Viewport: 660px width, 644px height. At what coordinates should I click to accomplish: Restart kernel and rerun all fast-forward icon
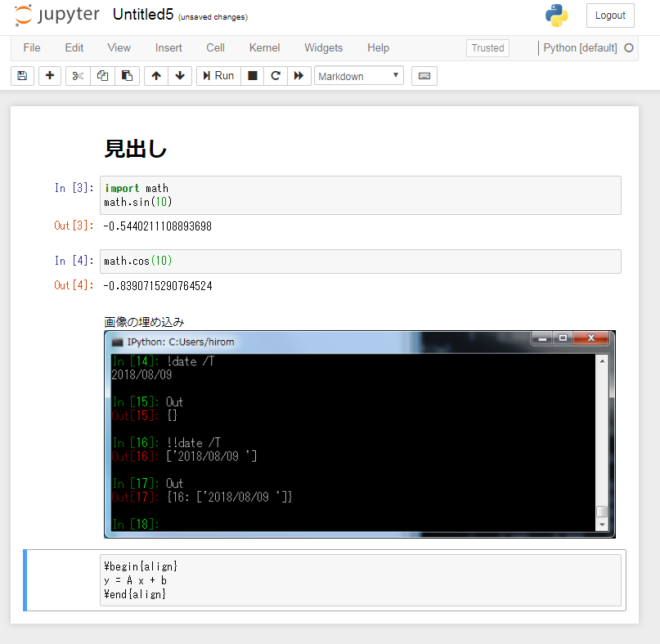(299, 76)
